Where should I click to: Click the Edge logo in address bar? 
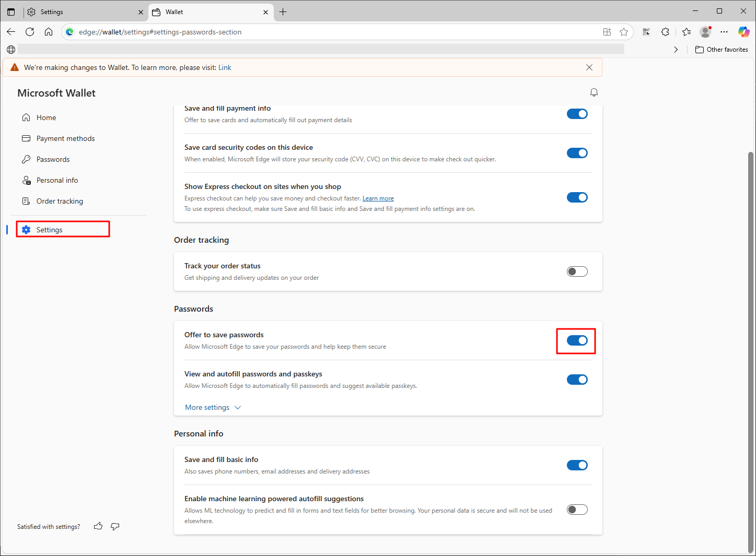pyautogui.click(x=69, y=32)
